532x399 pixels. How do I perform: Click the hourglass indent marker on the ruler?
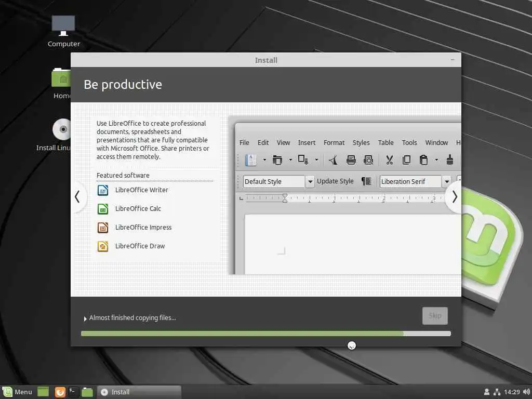click(x=285, y=198)
